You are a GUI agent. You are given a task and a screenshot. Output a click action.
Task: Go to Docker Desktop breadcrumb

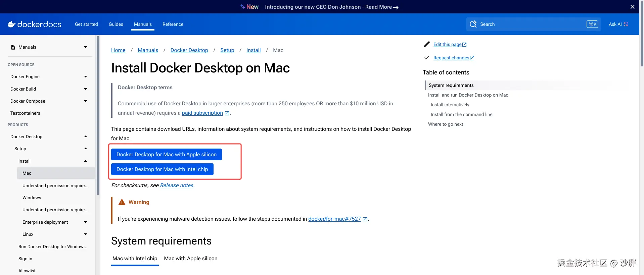(189, 50)
